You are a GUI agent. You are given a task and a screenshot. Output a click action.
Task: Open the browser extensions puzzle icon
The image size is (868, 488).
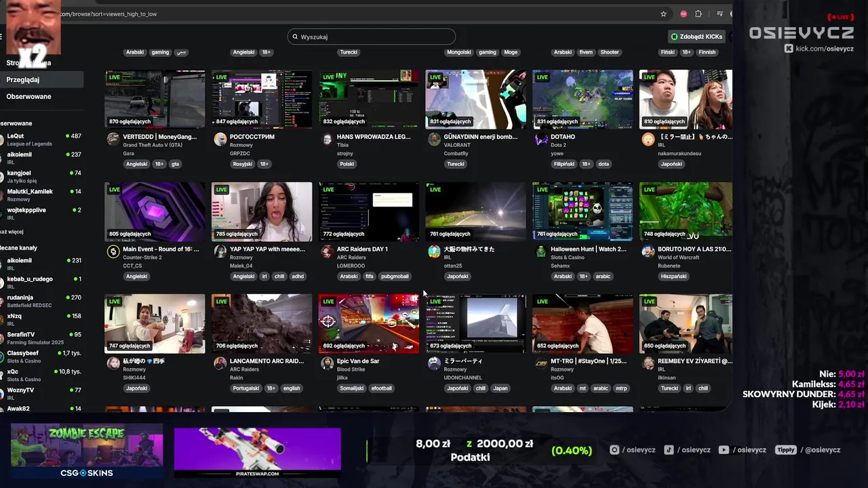pos(698,14)
